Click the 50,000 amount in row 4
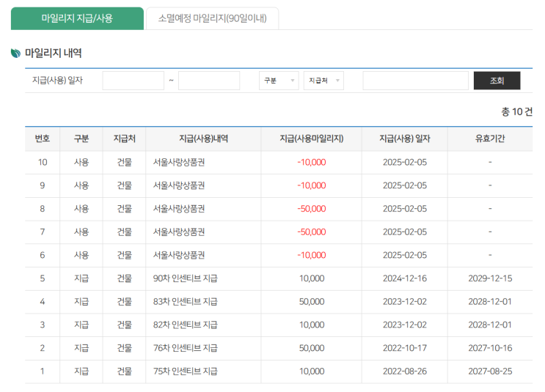The image size is (545, 392). [312, 302]
